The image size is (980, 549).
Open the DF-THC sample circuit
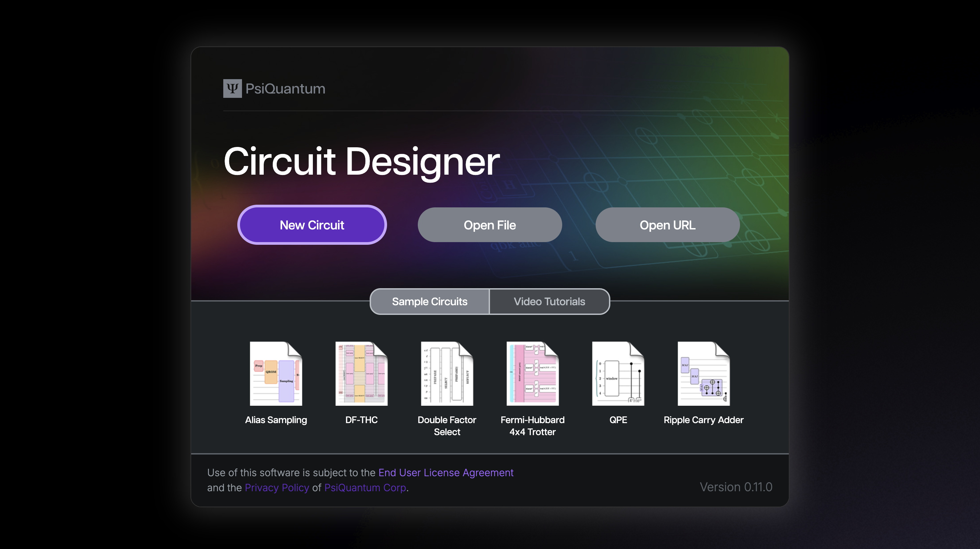coord(361,373)
